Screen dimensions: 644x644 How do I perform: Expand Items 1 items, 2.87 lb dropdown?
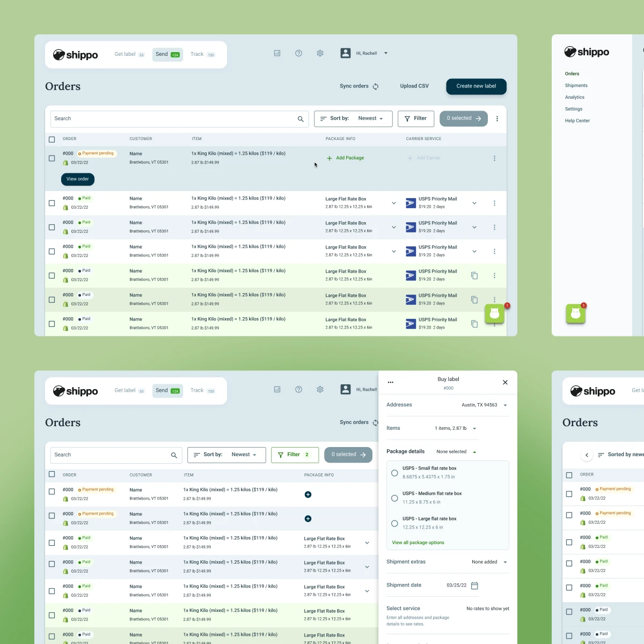(x=474, y=429)
